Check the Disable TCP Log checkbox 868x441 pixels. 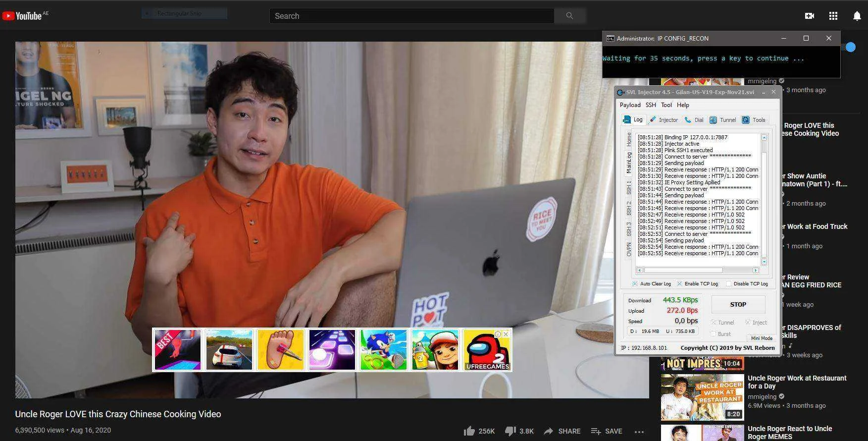coord(728,284)
